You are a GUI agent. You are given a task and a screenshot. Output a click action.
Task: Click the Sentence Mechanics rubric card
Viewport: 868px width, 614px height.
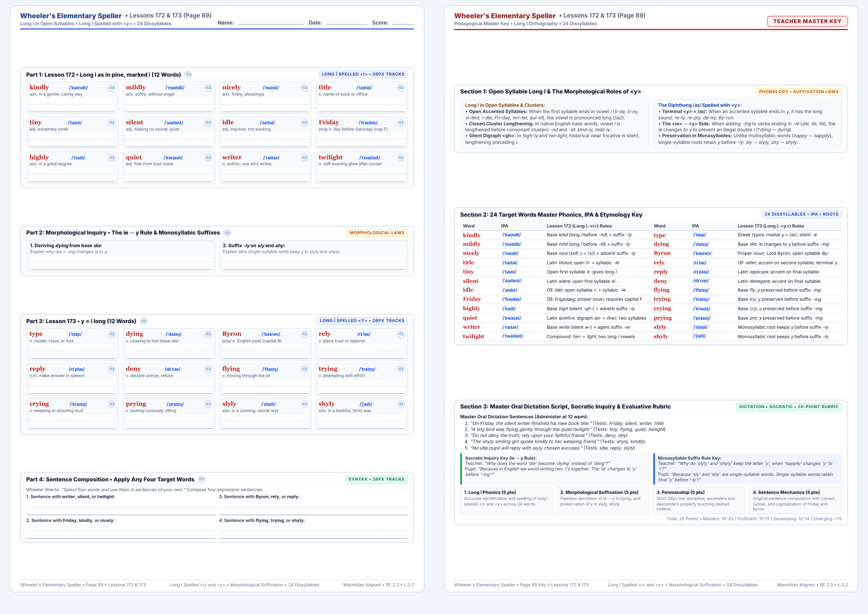click(x=796, y=501)
